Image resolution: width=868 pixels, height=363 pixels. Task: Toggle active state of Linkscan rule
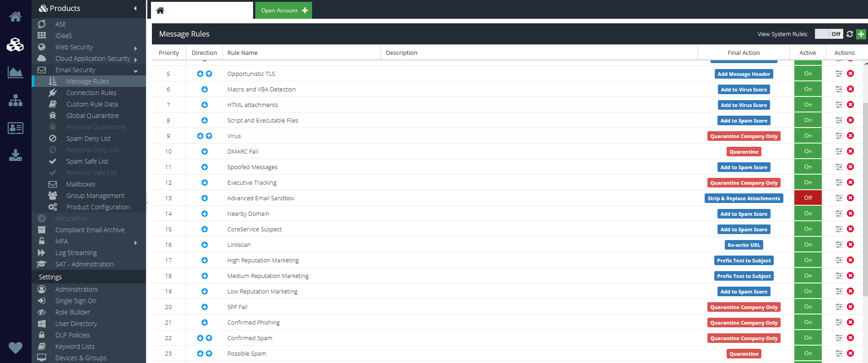[808, 245]
